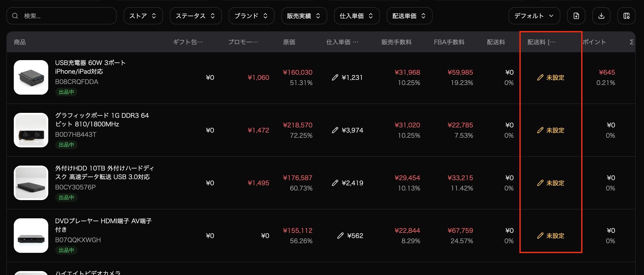Viewport: 644px width, 275px height.
Task: Click the search magnifier icon
Action: click(15, 16)
